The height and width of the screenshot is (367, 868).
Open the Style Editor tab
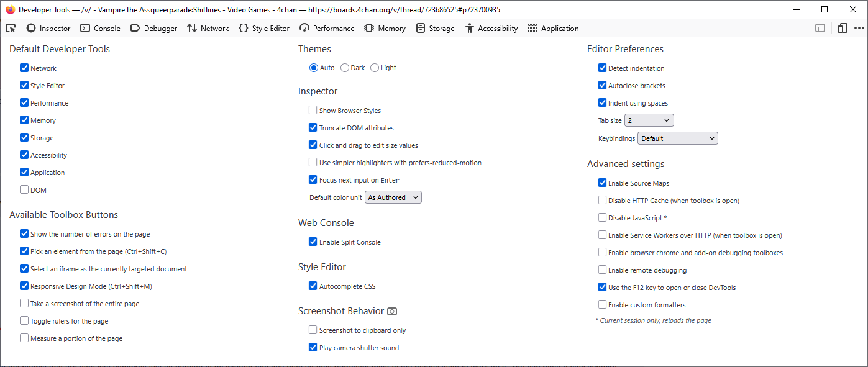[264, 28]
